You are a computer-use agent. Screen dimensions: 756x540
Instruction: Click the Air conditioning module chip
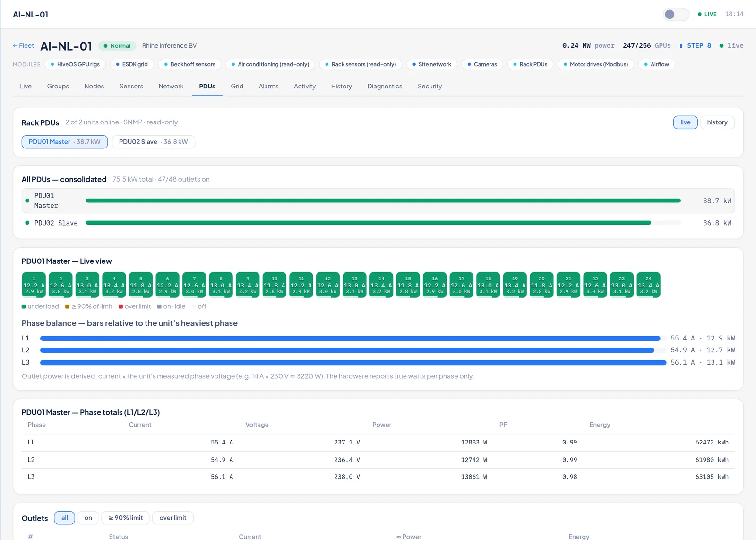(270, 64)
